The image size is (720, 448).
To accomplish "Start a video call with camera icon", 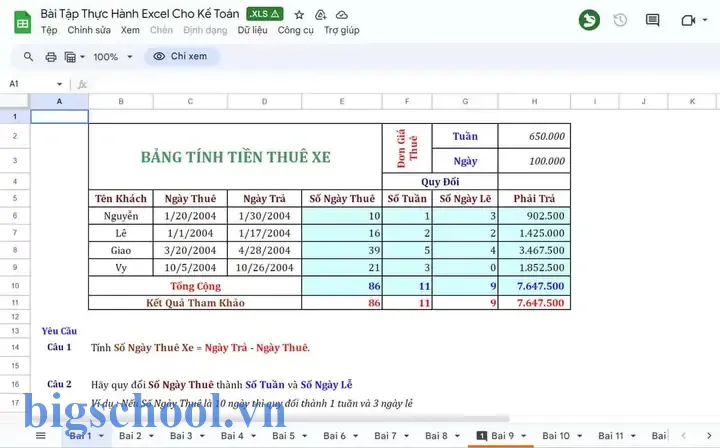I will point(688,20).
